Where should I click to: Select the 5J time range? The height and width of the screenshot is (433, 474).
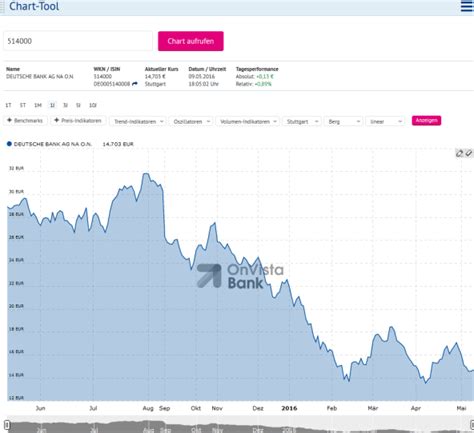[78, 105]
